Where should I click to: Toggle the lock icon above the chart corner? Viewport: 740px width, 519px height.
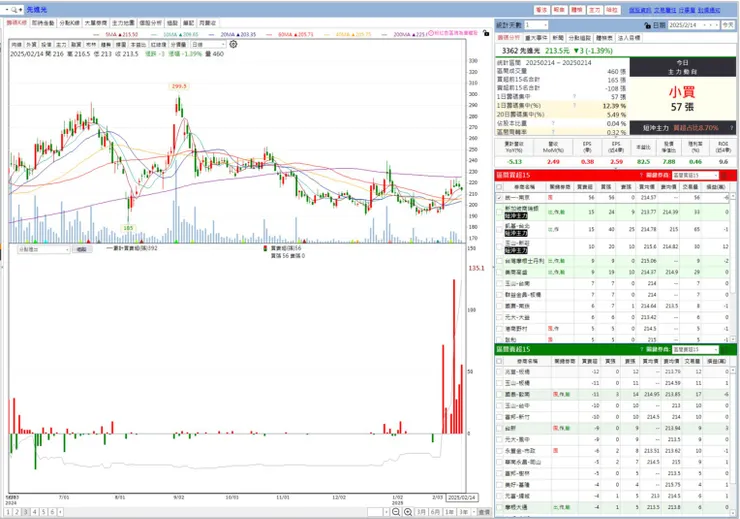pos(486,33)
